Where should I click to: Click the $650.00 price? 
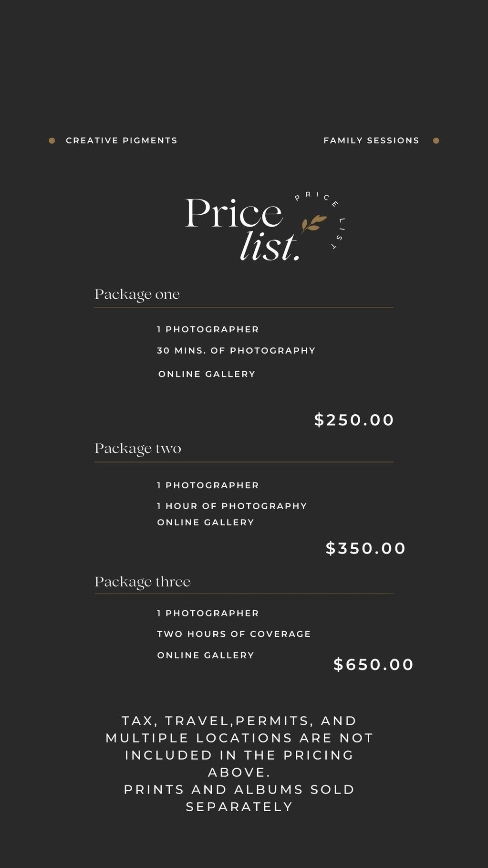[374, 664]
